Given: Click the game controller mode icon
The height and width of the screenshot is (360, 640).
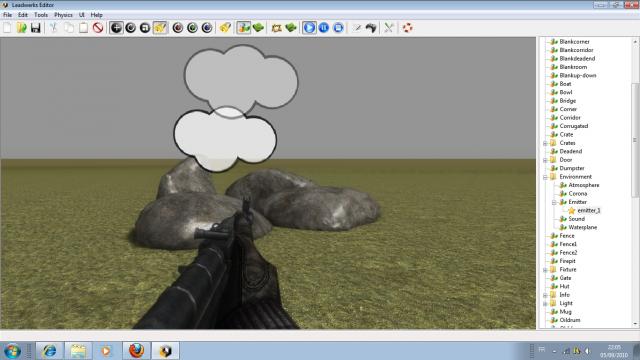Looking at the screenshot, I should 371,28.
